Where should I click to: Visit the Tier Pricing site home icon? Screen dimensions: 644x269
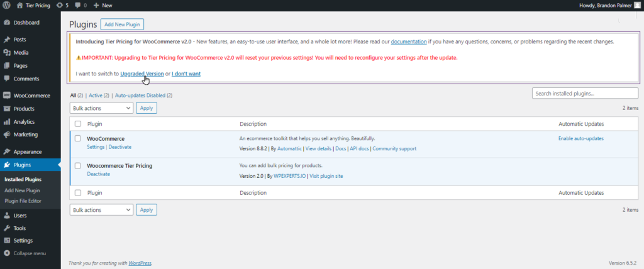point(19,5)
